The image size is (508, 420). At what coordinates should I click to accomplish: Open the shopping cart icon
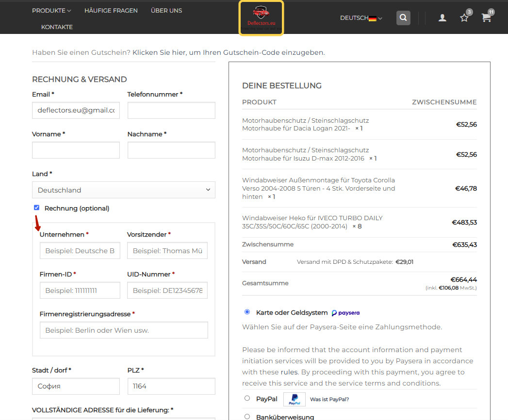tap(486, 18)
